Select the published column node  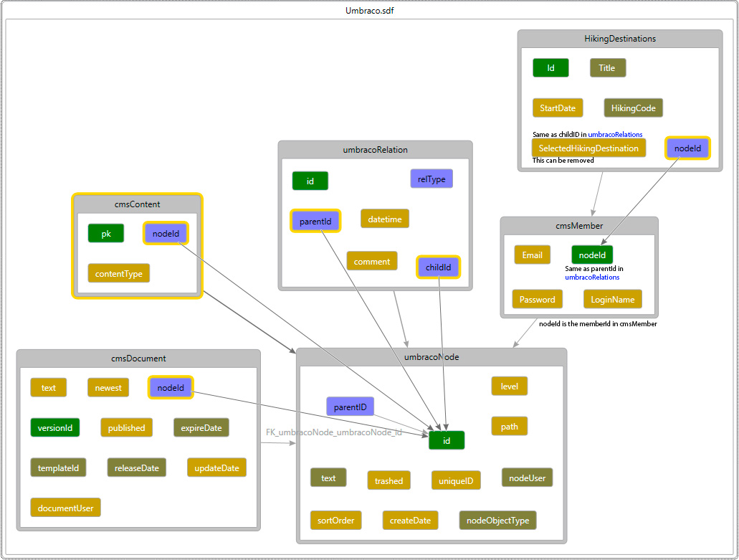(x=126, y=428)
